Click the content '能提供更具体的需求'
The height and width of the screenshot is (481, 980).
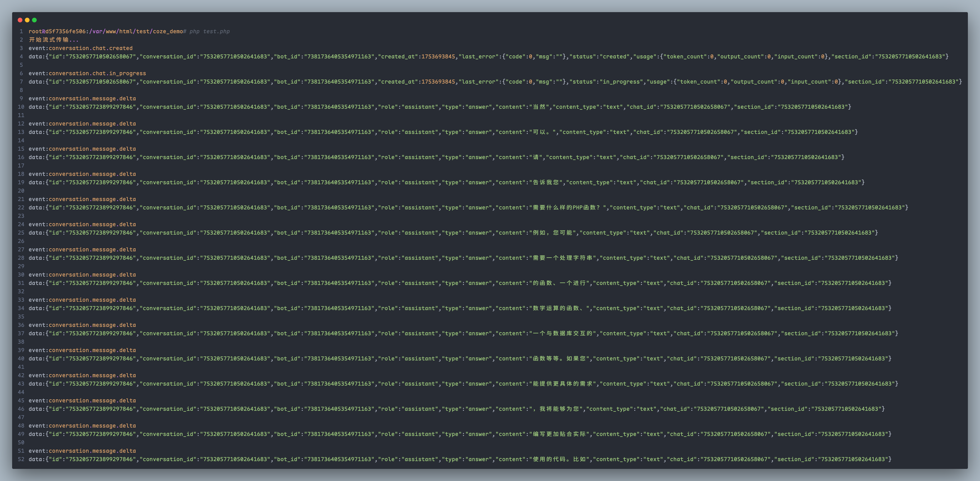562,384
